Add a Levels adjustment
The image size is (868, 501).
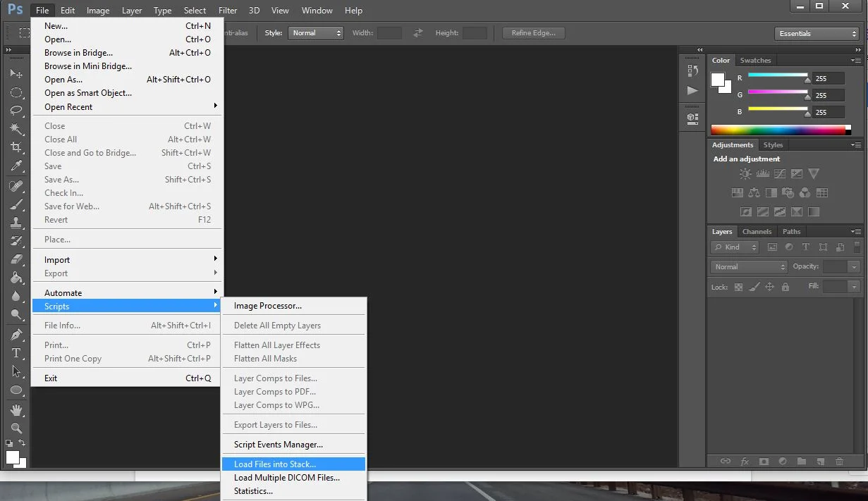coord(762,173)
